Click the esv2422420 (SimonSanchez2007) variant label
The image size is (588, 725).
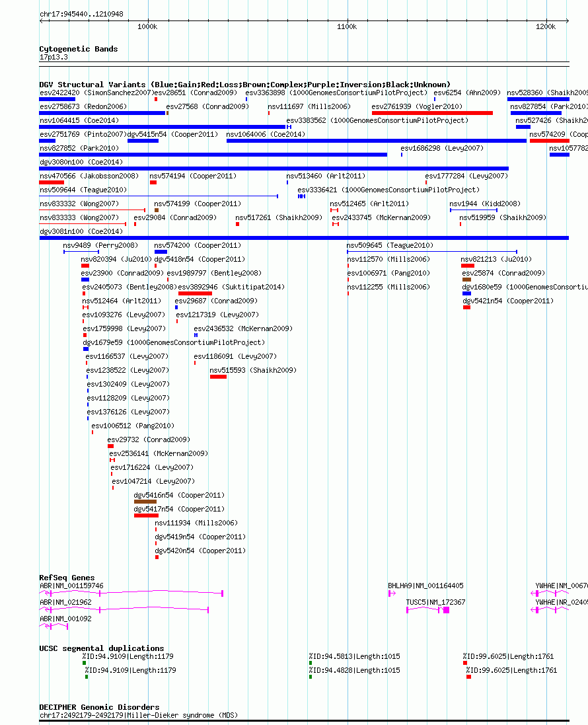coord(96,93)
